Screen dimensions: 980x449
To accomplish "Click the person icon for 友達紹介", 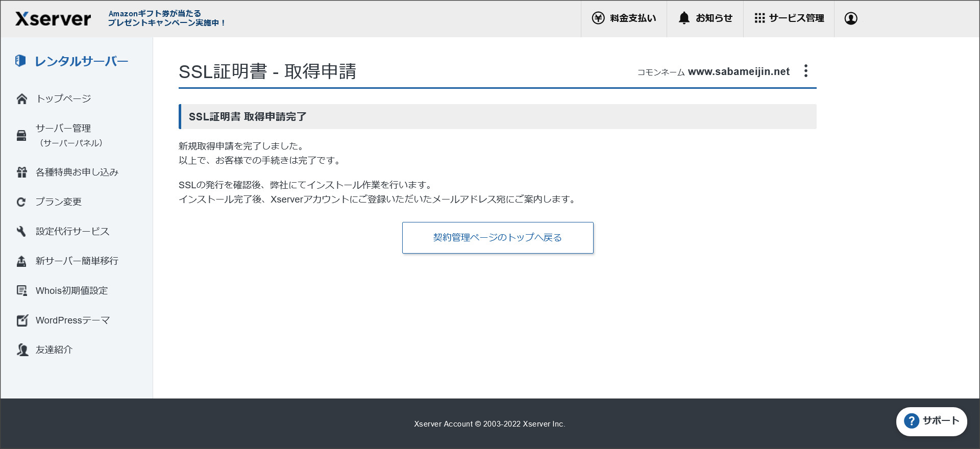I will pos(22,350).
